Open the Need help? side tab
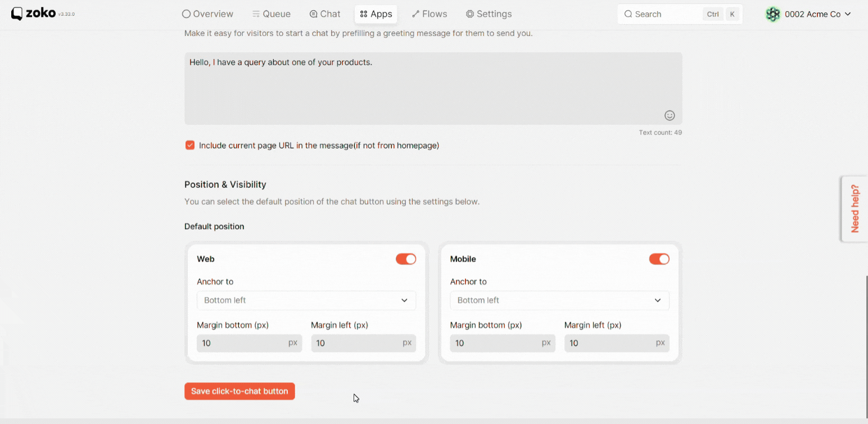The width and height of the screenshot is (868, 424). pos(855,209)
